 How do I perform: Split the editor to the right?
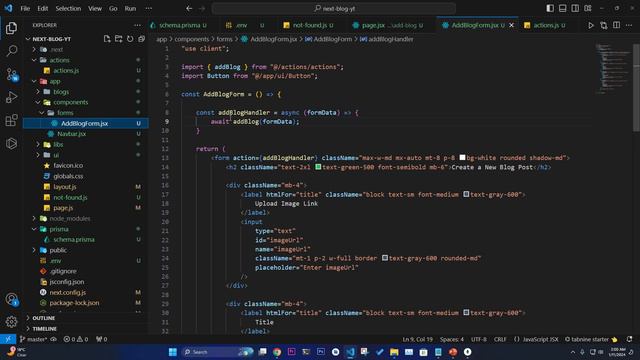tap(616, 25)
